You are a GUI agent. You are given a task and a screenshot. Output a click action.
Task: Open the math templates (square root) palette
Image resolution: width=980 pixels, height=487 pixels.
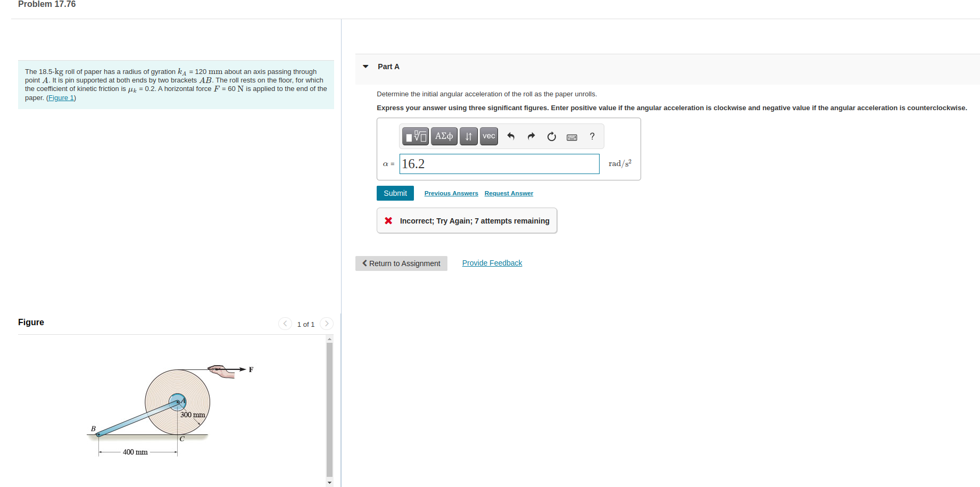click(416, 136)
